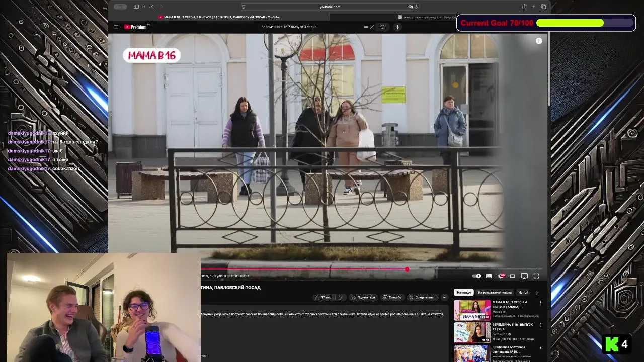Open БЕРЕМЕННА В 16 ВЫПУСК 12 ЯНА thumbnail
Image resolution: width=644 pixels, height=362 pixels.
pos(472,332)
